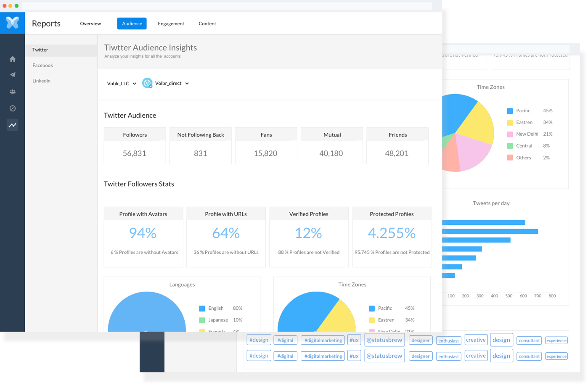Click the longest Tweets per day bar
Image resolution: width=588 pixels, height=385 pixels.
490,232
